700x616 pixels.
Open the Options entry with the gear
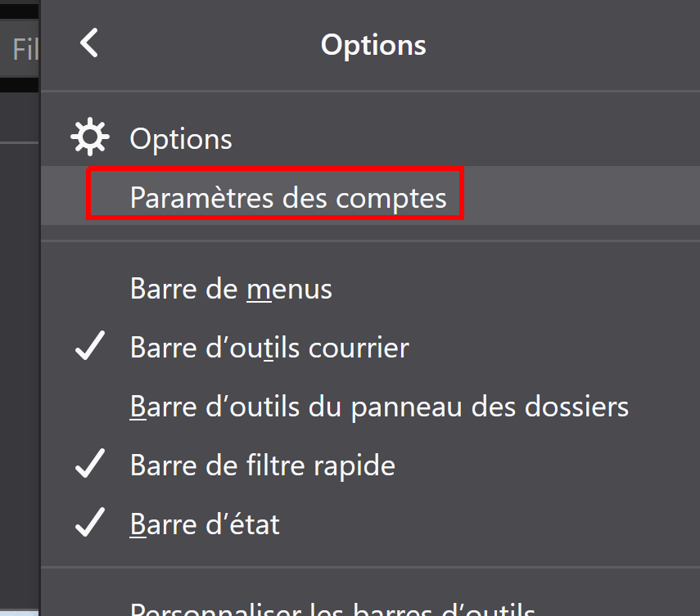pyautogui.click(x=181, y=138)
